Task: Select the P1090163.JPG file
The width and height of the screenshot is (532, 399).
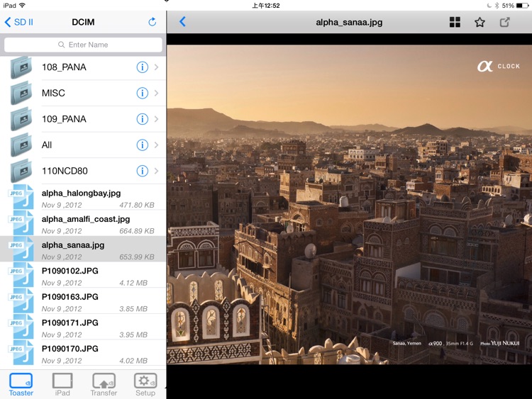Action: 83,300
